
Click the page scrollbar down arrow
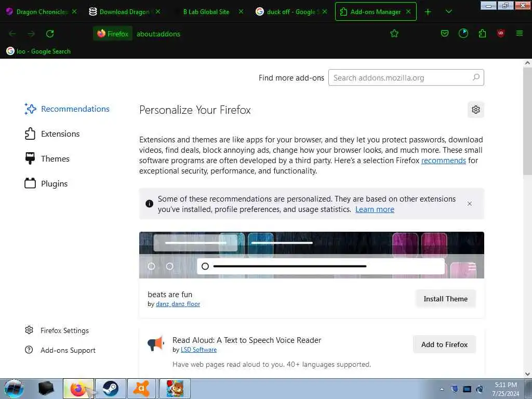coord(527,374)
